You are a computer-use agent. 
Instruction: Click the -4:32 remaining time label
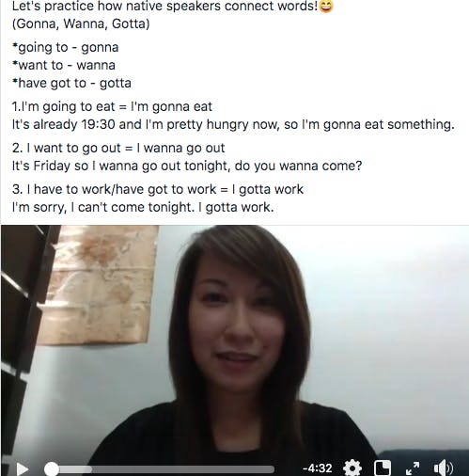[x=317, y=468]
